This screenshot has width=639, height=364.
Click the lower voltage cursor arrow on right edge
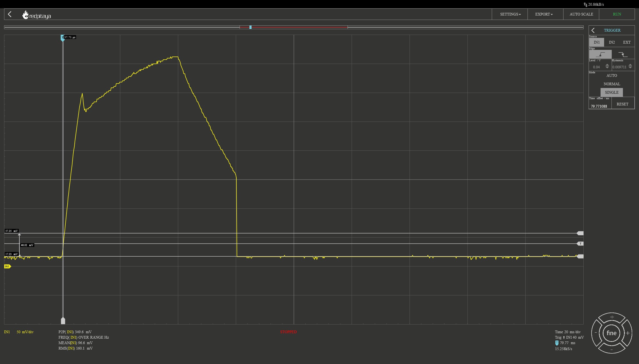pyautogui.click(x=580, y=256)
